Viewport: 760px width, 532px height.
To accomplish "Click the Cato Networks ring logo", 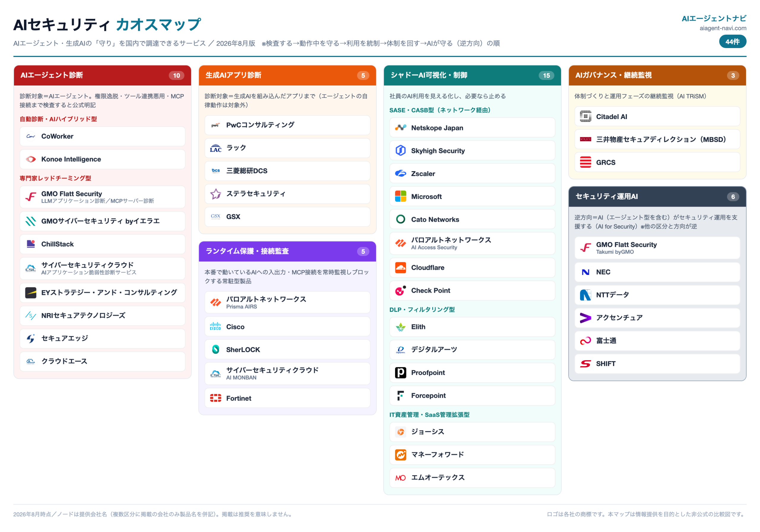I will click(401, 219).
